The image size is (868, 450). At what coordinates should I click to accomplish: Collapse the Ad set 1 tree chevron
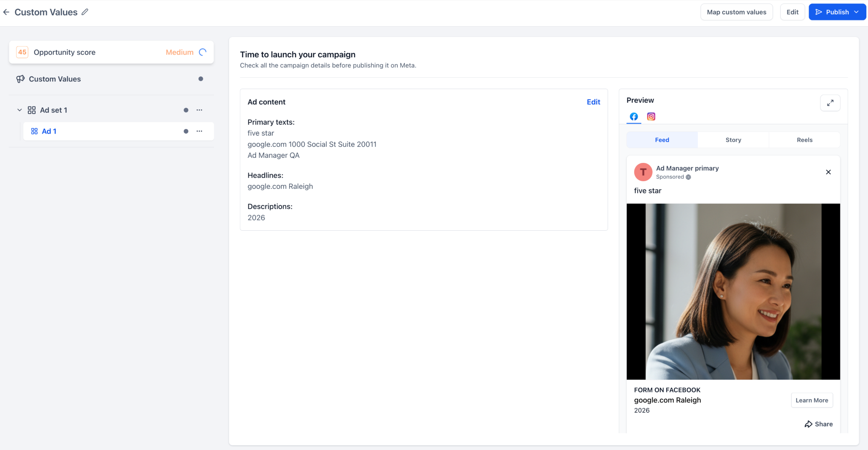click(x=19, y=110)
